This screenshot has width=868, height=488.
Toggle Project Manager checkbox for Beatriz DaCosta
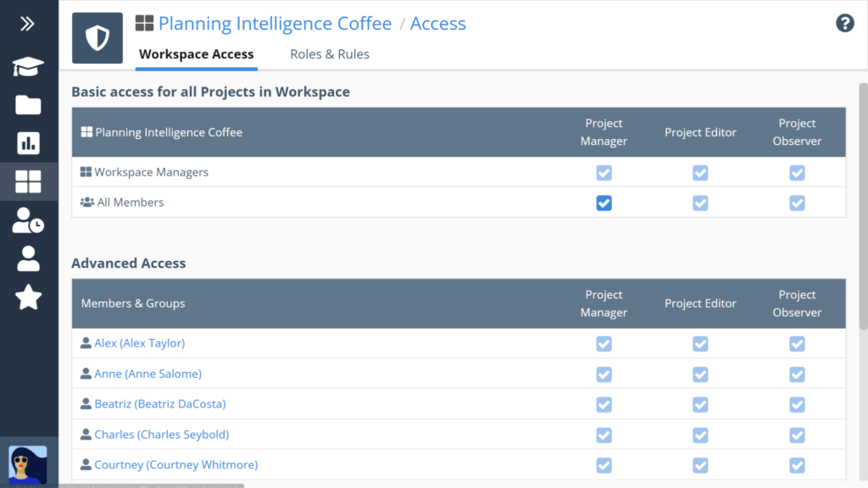604,404
